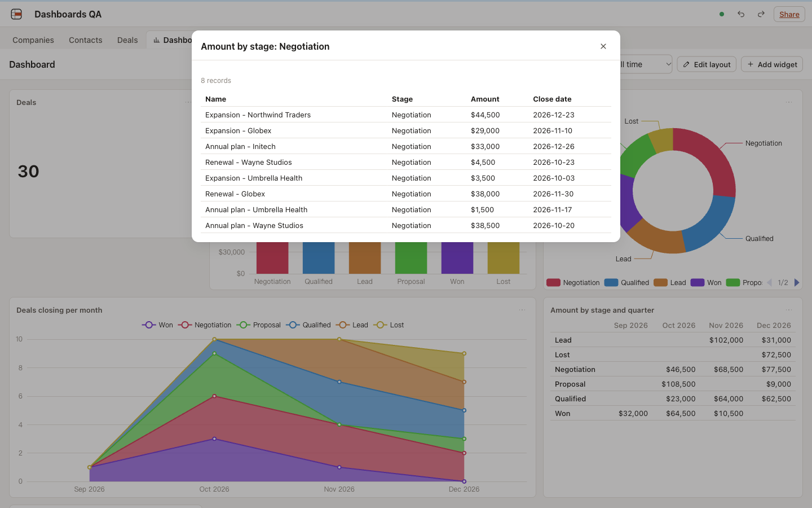Open the time range dropdown
812x508 pixels.
coord(646,64)
